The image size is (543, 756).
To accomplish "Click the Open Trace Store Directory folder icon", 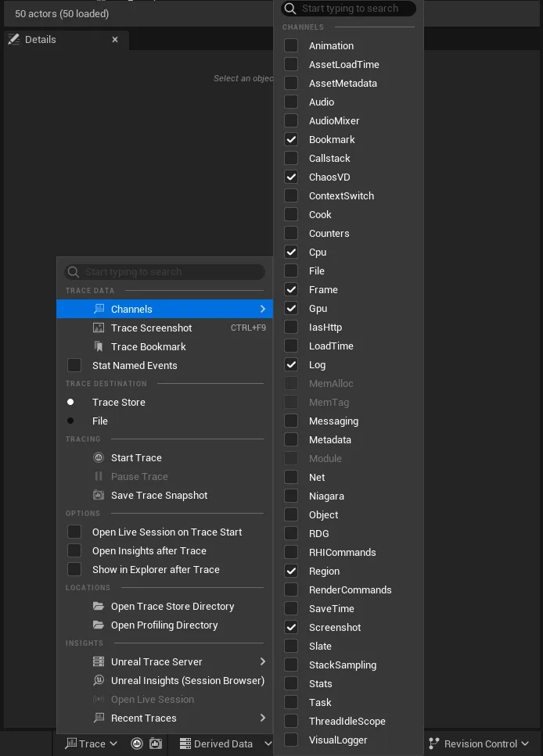I will (x=99, y=606).
